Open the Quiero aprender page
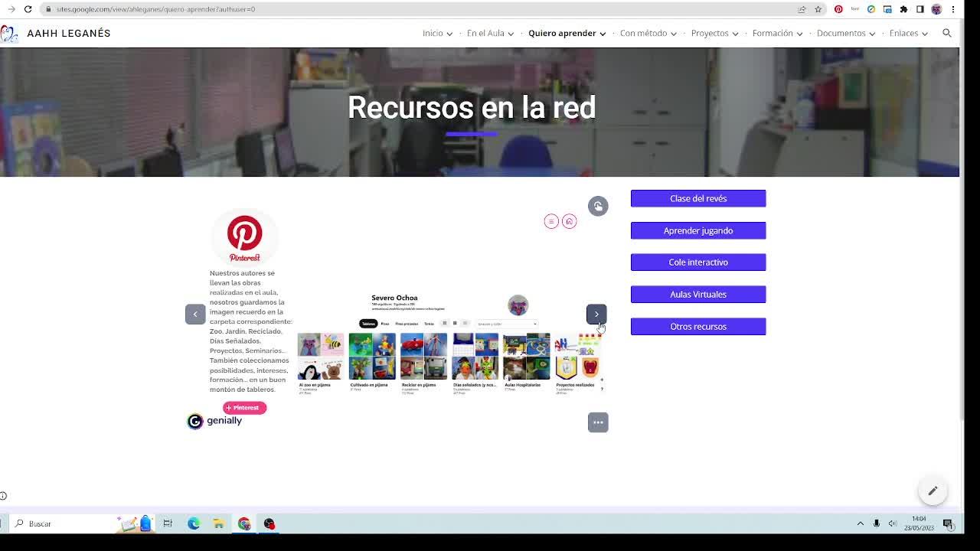980x551 pixels. [x=562, y=33]
